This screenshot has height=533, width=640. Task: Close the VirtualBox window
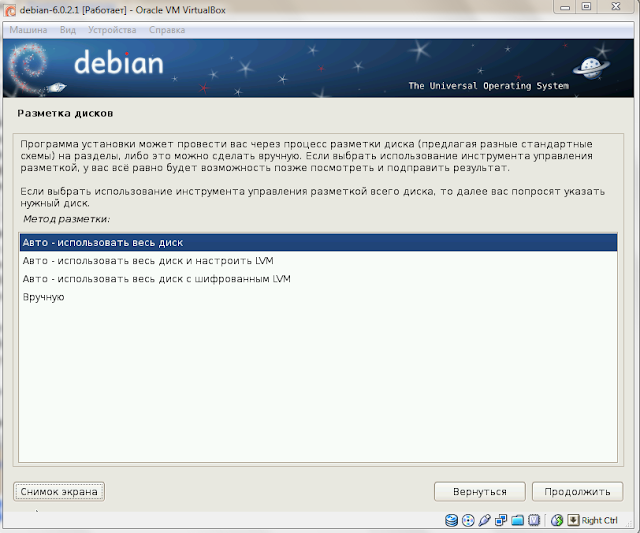[616, 7]
